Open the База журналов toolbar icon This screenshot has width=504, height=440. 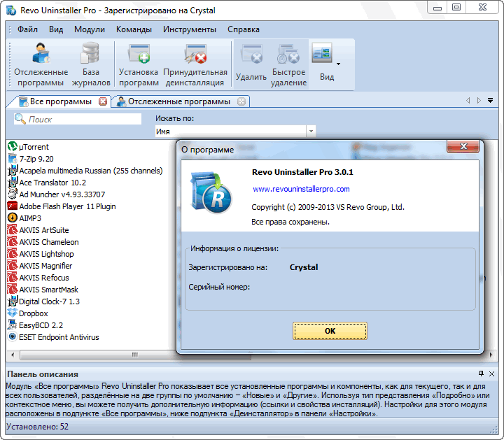click(91, 64)
